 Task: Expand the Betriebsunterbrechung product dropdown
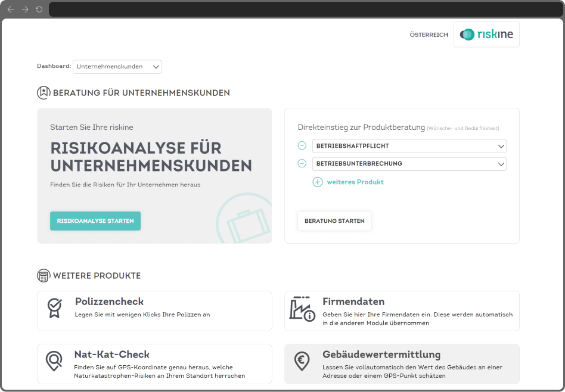(x=409, y=164)
